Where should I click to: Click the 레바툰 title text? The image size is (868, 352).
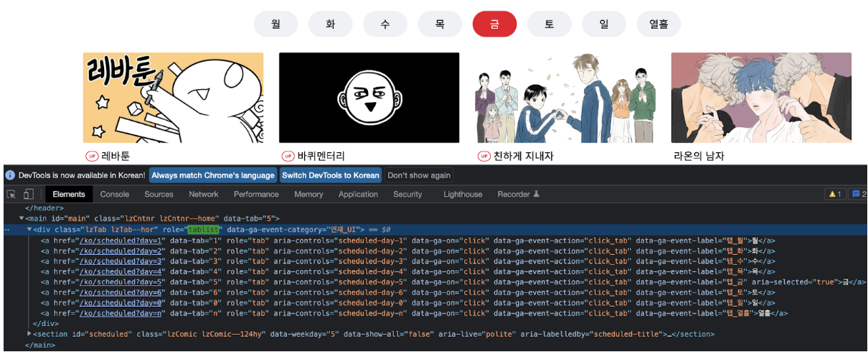click(x=116, y=156)
